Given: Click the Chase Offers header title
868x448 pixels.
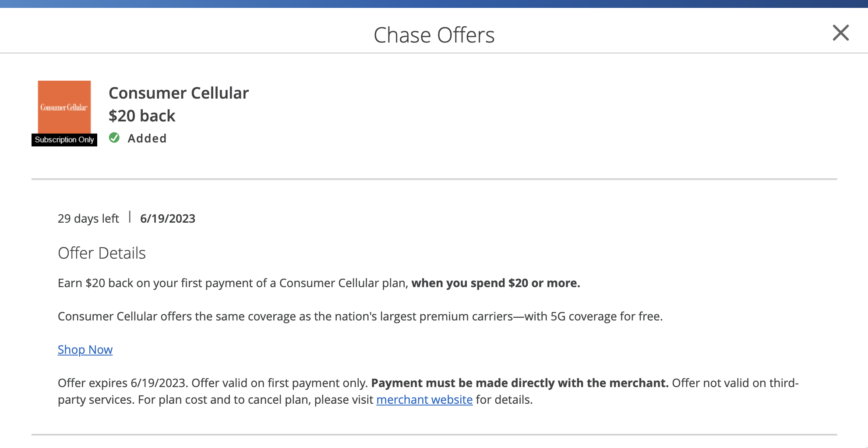Looking at the screenshot, I should pos(434,35).
